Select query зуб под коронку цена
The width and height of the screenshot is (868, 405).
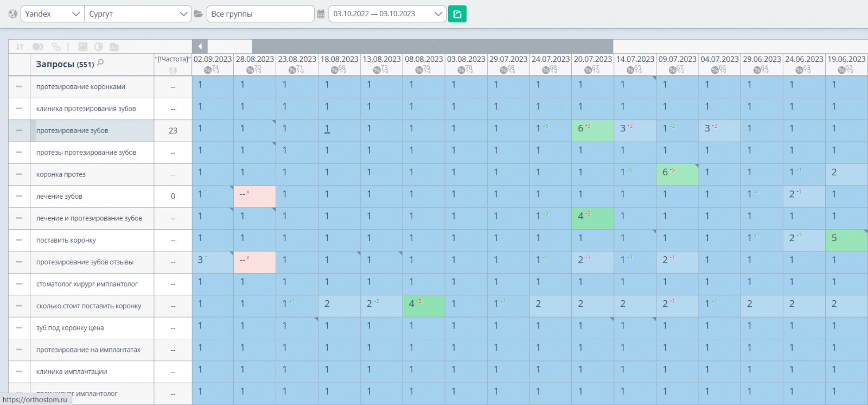(70, 328)
